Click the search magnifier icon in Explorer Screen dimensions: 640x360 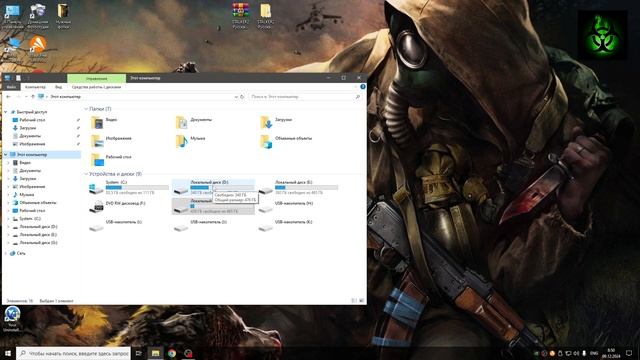coord(358,97)
